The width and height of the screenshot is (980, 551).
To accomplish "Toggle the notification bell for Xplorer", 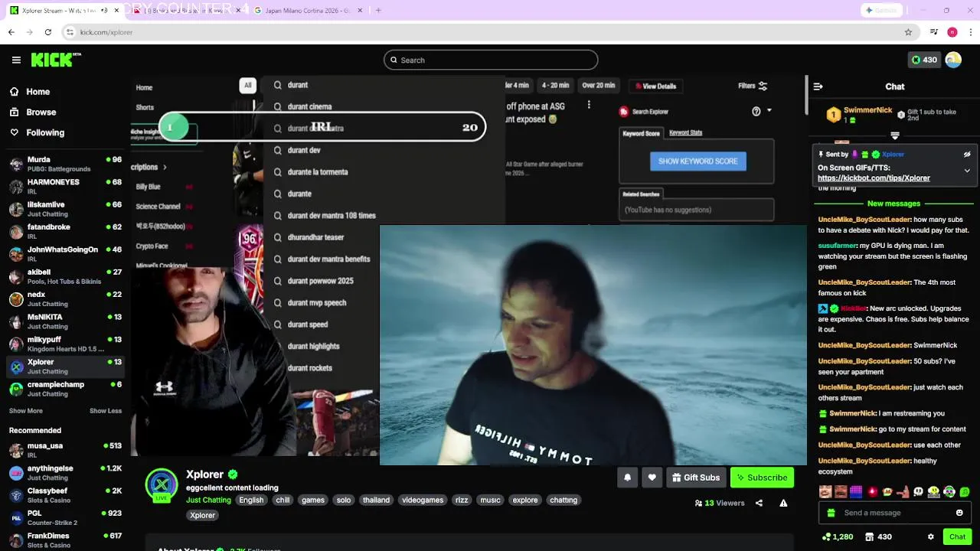I will (627, 478).
